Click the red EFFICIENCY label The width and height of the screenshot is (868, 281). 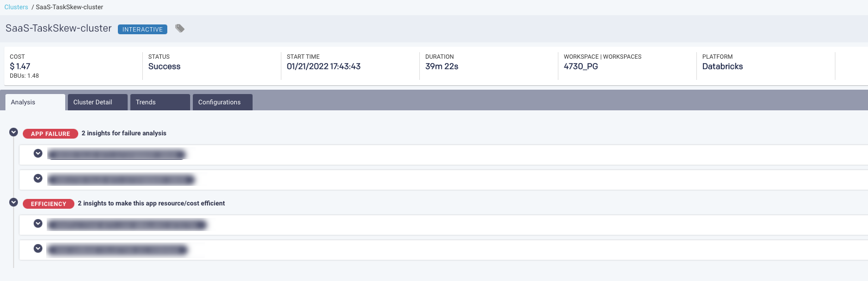48,204
